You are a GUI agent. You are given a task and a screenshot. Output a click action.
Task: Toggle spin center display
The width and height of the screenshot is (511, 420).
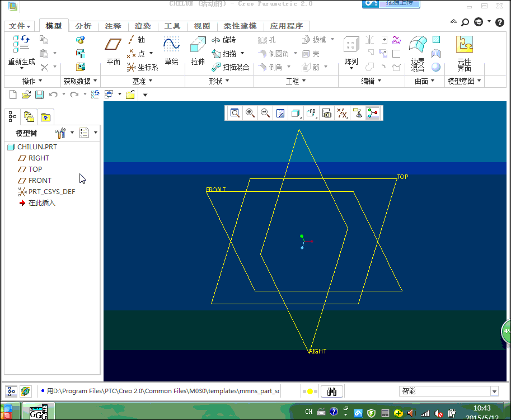pos(373,113)
